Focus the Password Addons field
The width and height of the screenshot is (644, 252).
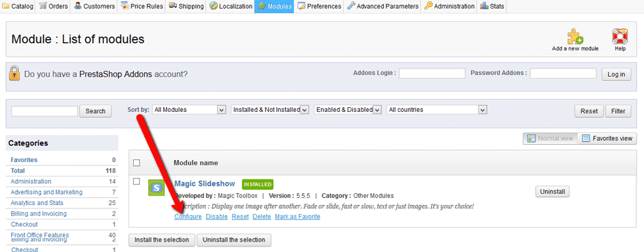tap(563, 73)
